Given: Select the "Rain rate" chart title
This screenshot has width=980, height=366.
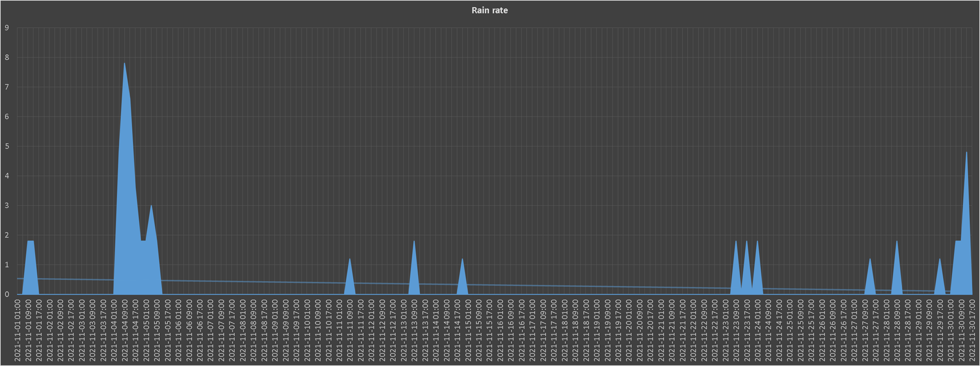Looking at the screenshot, I should (489, 11).
